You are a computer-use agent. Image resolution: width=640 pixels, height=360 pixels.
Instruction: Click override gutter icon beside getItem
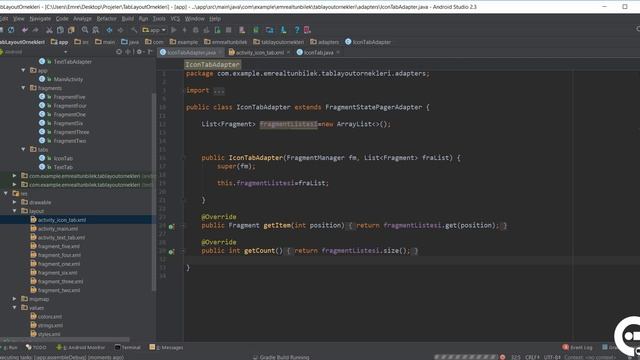click(x=171, y=226)
